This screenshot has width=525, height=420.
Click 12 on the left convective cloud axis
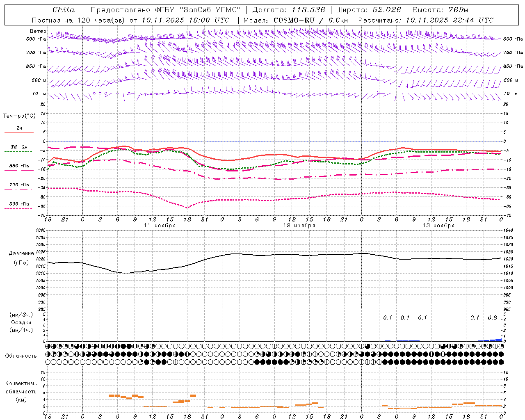click(x=43, y=372)
